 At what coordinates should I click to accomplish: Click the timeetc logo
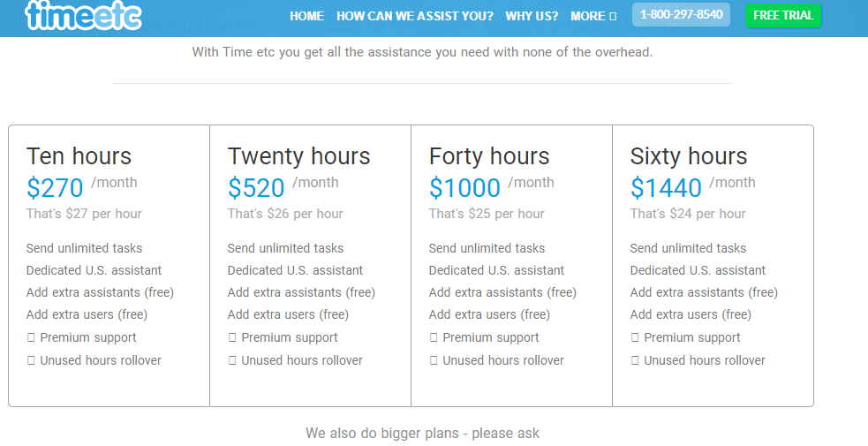point(84,15)
